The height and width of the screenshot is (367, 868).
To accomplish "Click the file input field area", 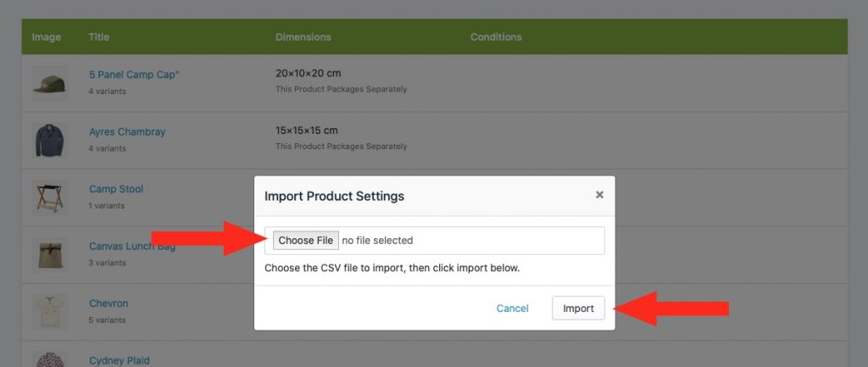I will (x=435, y=240).
